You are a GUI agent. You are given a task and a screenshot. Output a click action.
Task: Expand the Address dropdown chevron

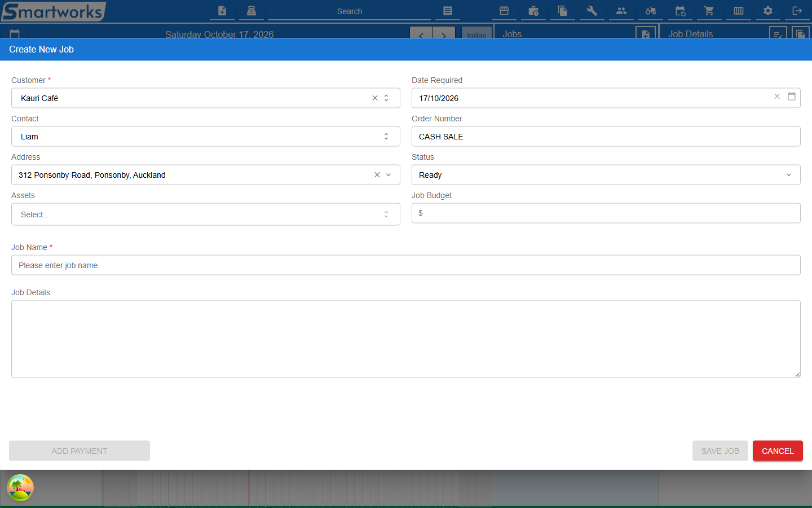point(389,175)
